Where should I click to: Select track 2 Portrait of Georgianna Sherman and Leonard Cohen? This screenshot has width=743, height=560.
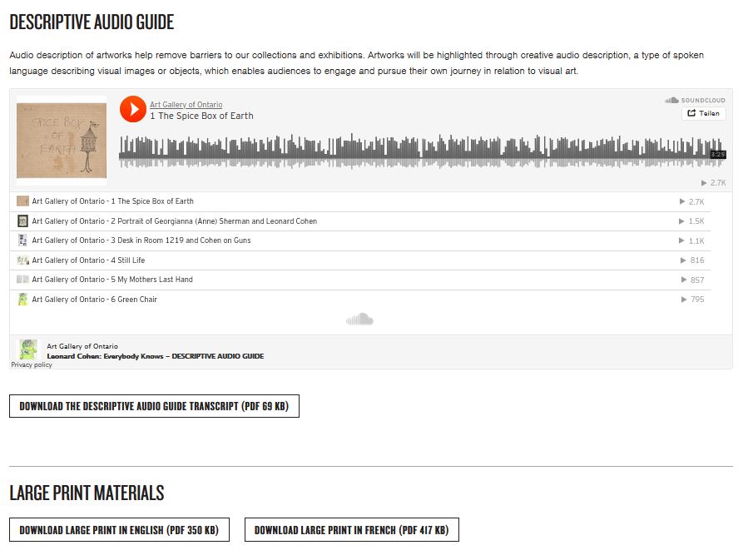(x=360, y=221)
